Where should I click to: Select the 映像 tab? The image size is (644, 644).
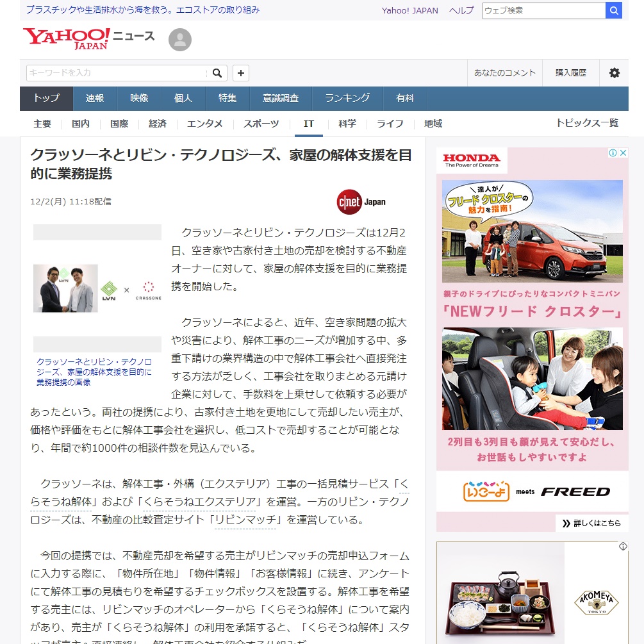click(x=139, y=99)
